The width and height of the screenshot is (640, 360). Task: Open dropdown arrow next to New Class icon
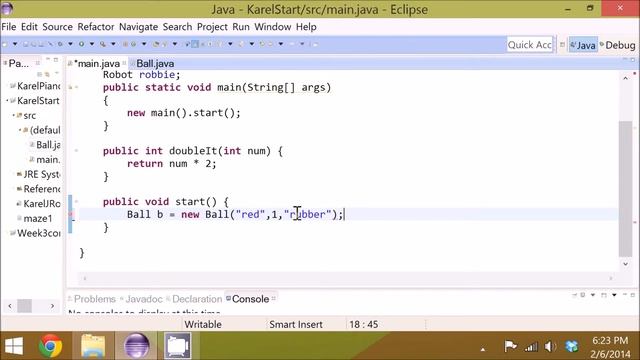[144, 44]
